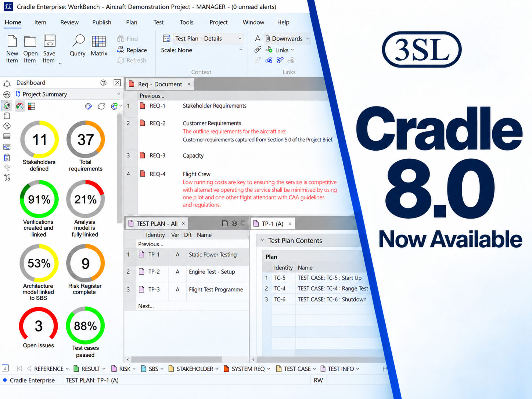Screen dimensions: 532x399
Task: Switch to the Req - Document tab
Action: click(159, 84)
